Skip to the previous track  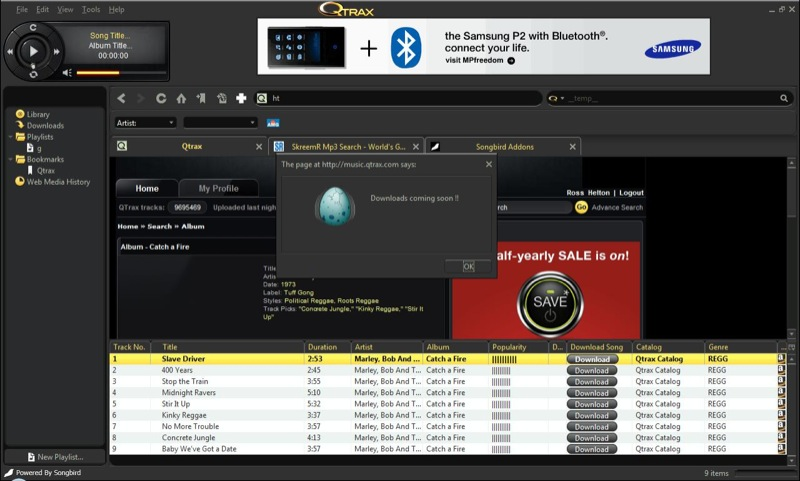pyautogui.click(x=10, y=52)
